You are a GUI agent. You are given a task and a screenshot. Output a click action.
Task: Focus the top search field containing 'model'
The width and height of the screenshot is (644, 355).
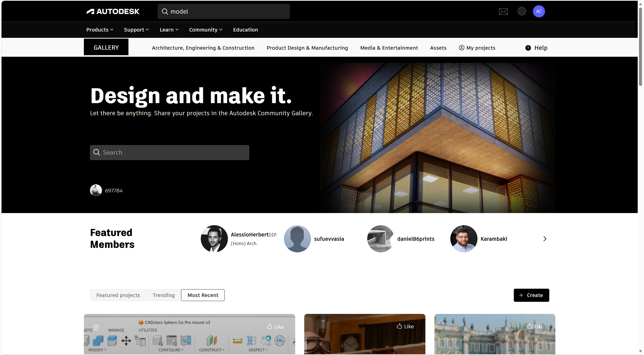[x=224, y=11]
